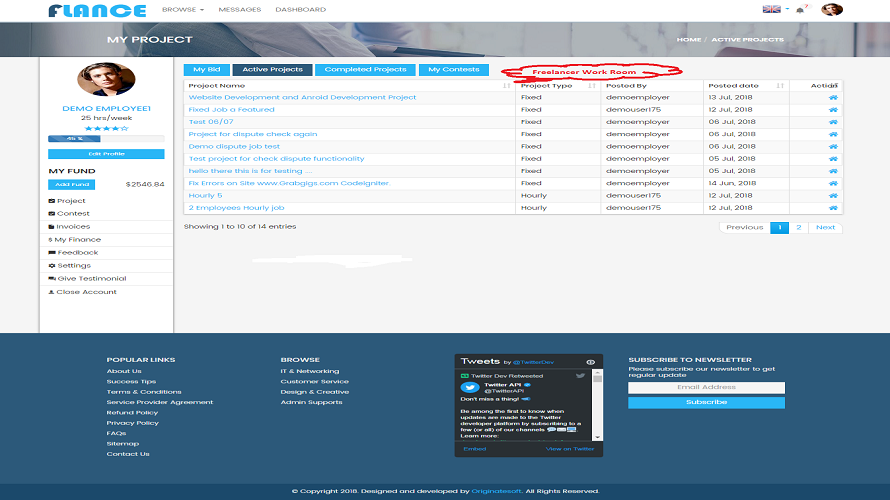The height and width of the screenshot is (500, 890).
Task: Open the Hourly 5 project link
Action: pos(205,196)
